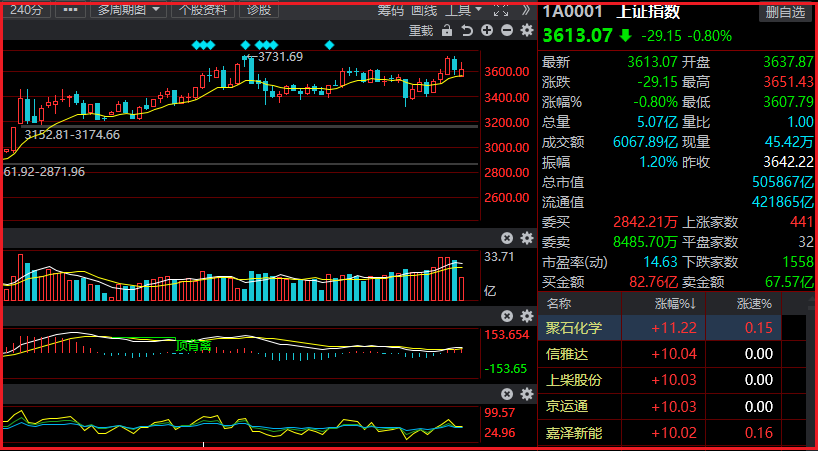This screenshot has height=451, width=818.
Task: Click the 删自选 button
Action: [x=785, y=12]
